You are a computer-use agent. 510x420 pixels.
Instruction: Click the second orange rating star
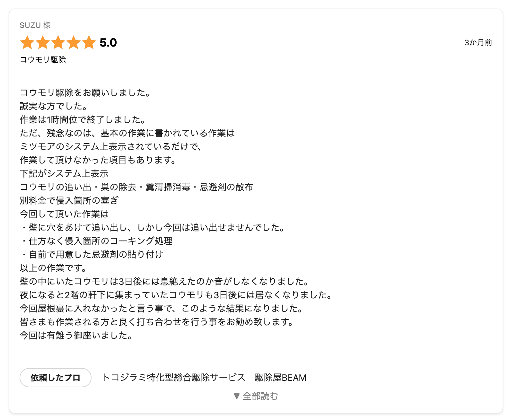point(43,43)
